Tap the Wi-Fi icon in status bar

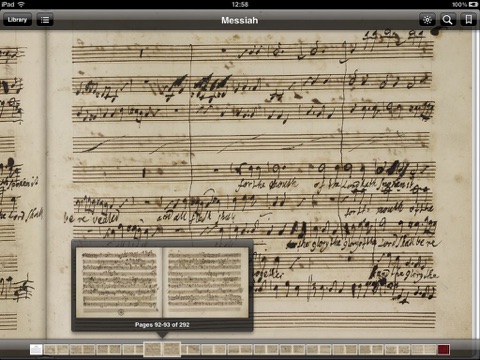pyautogui.click(x=21, y=4)
